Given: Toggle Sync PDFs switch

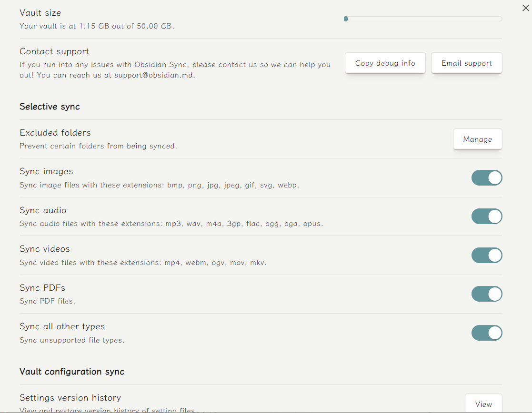Looking at the screenshot, I should [x=487, y=294].
